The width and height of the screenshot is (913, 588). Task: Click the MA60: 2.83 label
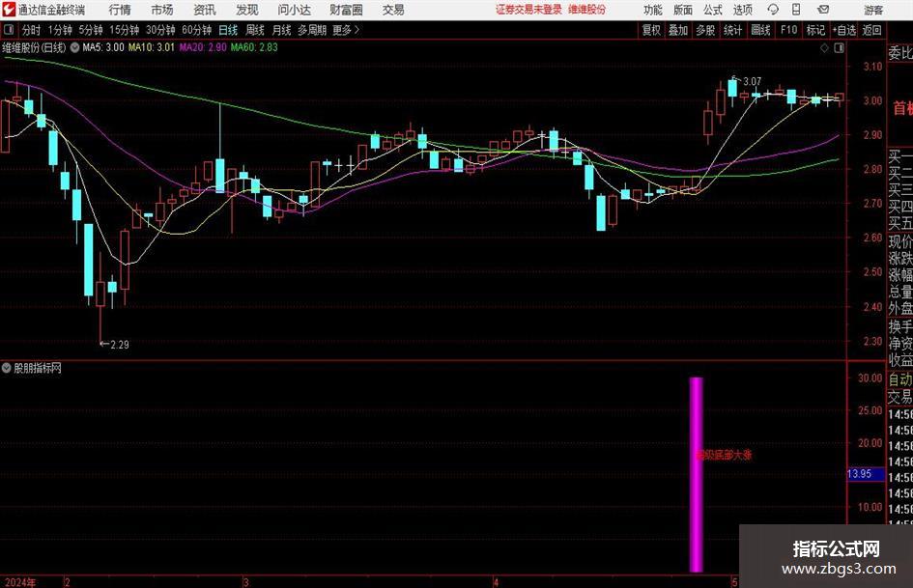click(254, 47)
